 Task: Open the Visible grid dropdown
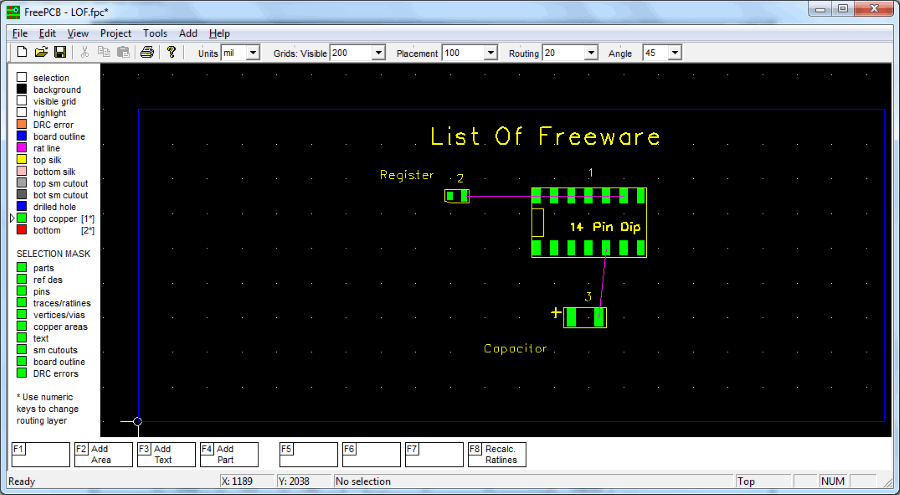coord(378,53)
